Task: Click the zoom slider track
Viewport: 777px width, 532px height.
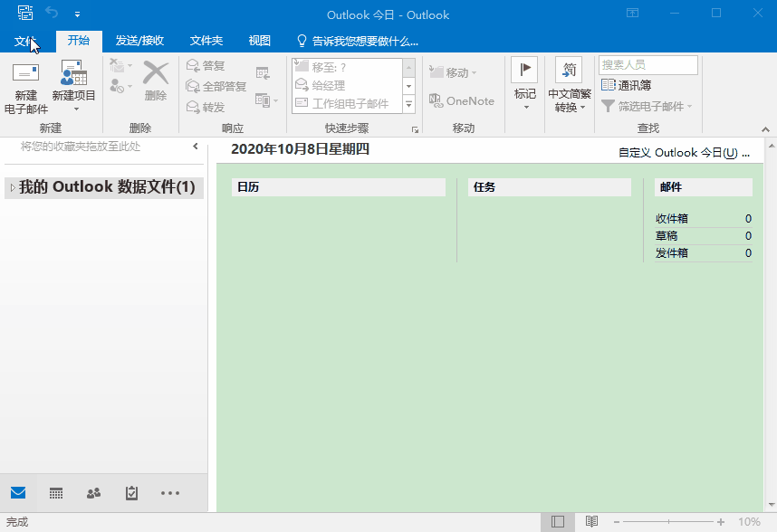Action: [x=668, y=522]
